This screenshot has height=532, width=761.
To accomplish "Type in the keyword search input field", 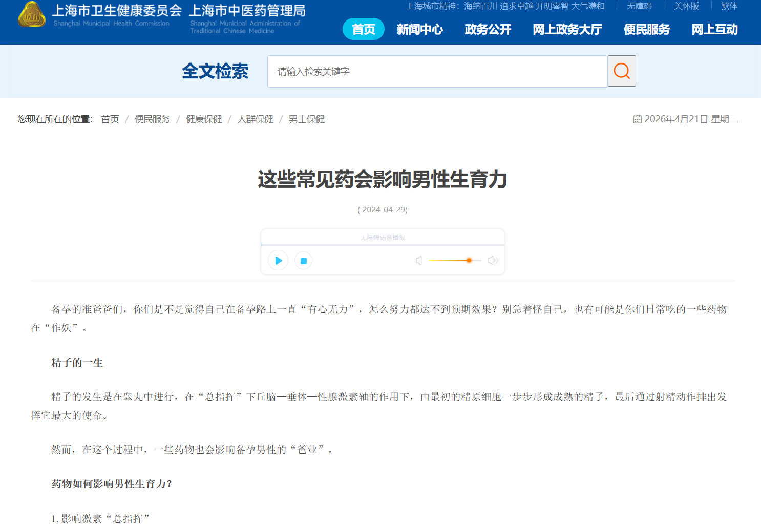I will [x=437, y=72].
